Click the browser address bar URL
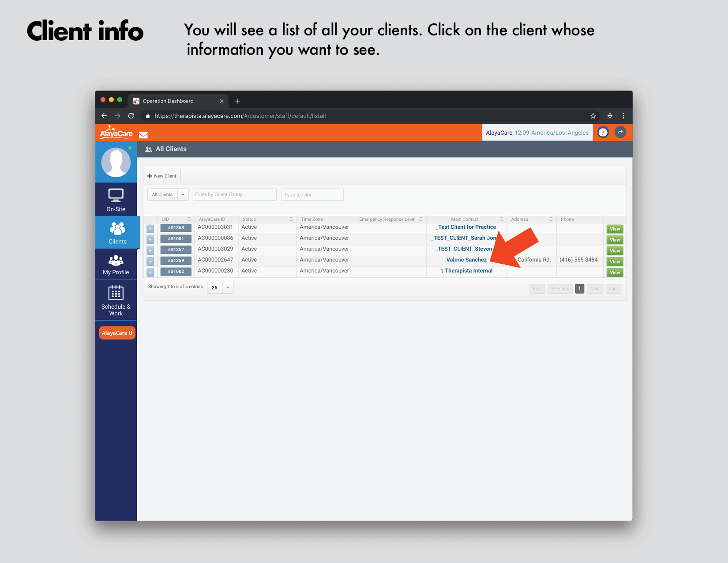The height and width of the screenshot is (563, 728). click(x=240, y=116)
